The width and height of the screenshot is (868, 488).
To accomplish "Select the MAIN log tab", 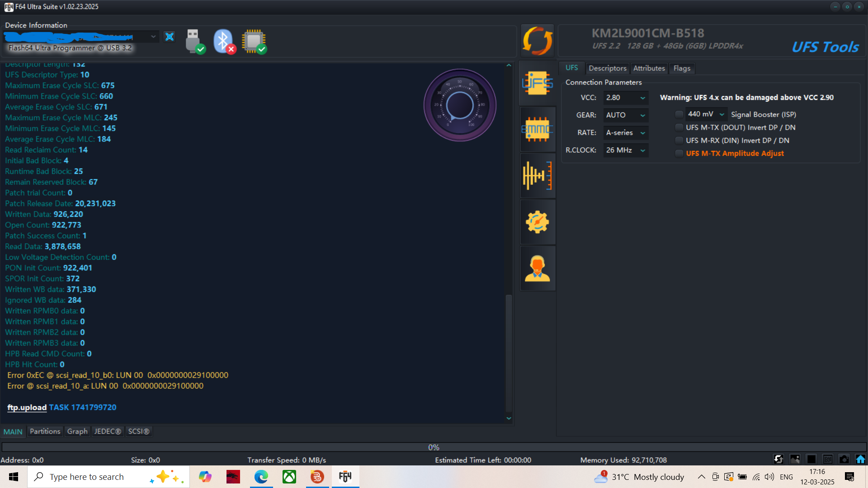I will point(13,432).
